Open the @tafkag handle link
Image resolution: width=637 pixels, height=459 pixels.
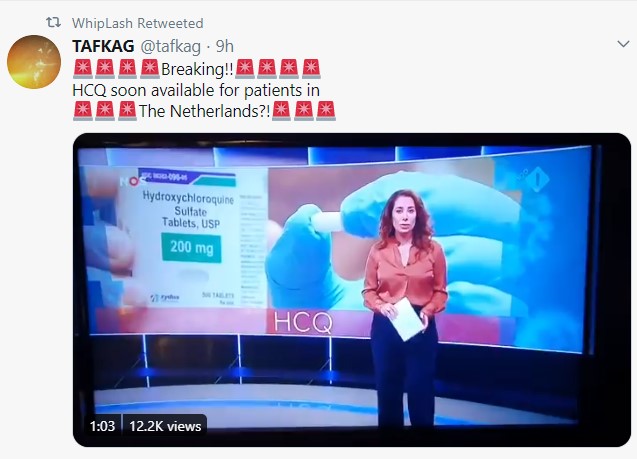pyautogui.click(x=171, y=47)
